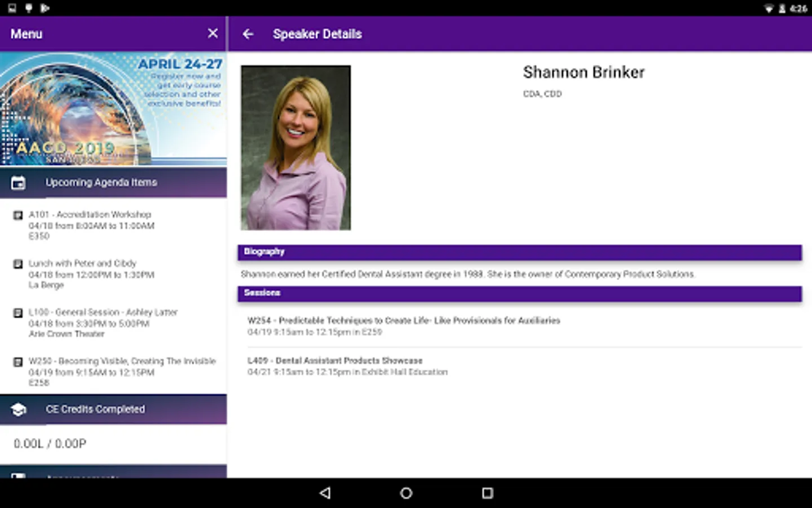Open the Upcoming Agenda Items section

[113, 182]
